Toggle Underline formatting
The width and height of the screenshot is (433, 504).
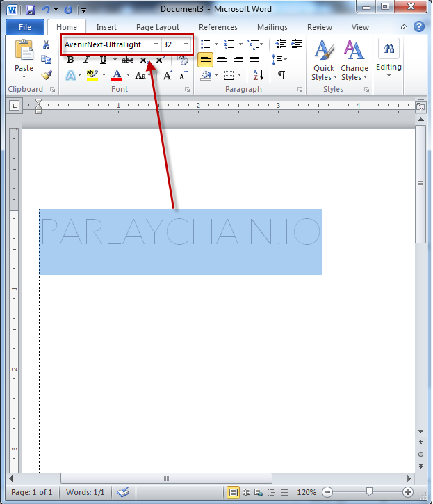point(103,60)
